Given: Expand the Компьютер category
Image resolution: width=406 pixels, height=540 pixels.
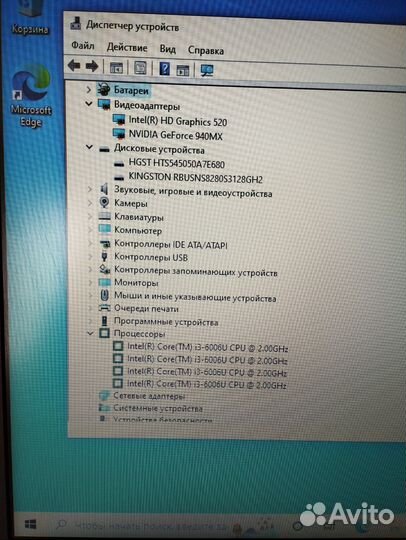Looking at the screenshot, I should coord(90,229).
